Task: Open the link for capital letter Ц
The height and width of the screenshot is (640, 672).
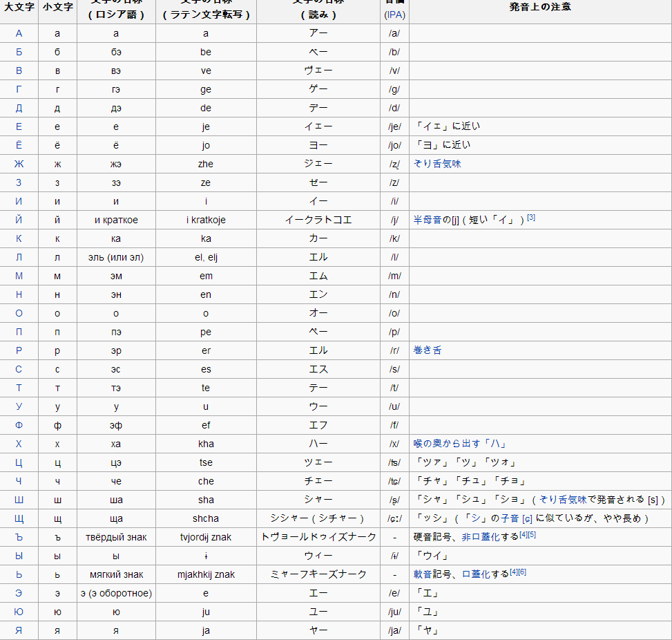Action: pyautogui.click(x=19, y=462)
